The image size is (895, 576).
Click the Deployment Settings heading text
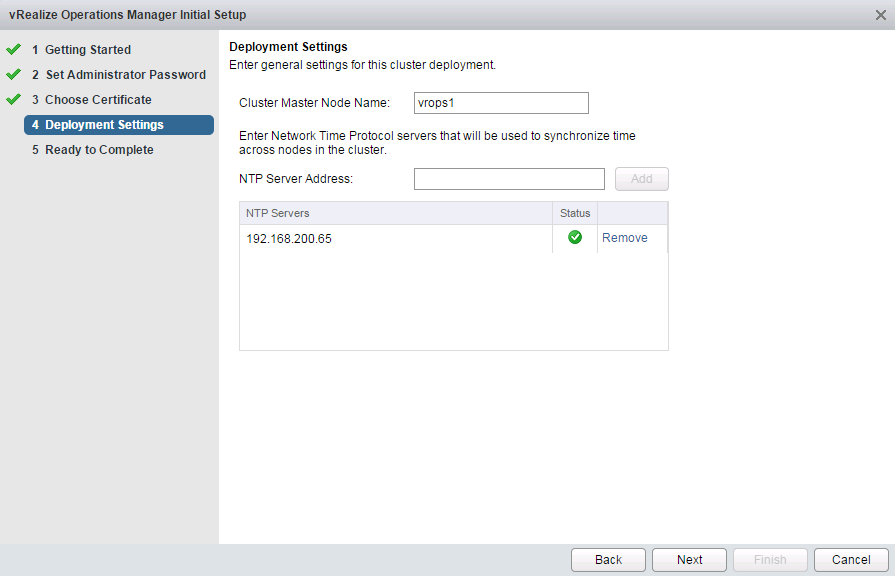(288, 47)
